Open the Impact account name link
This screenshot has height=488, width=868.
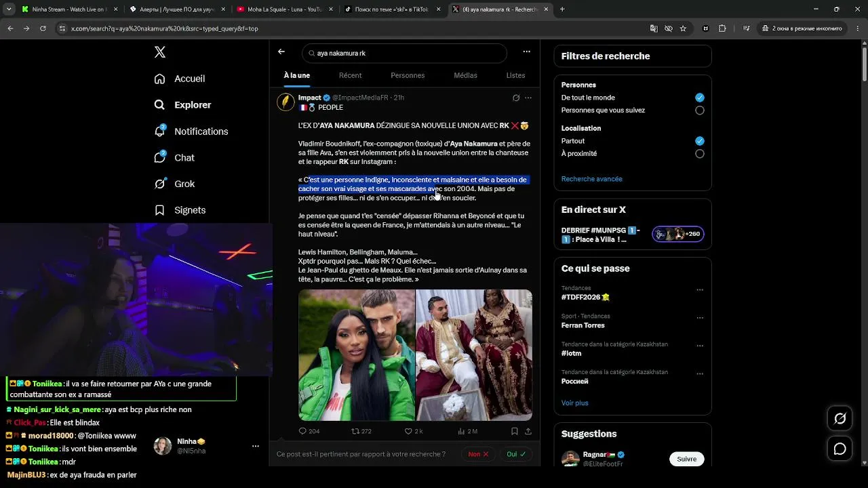click(309, 98)
